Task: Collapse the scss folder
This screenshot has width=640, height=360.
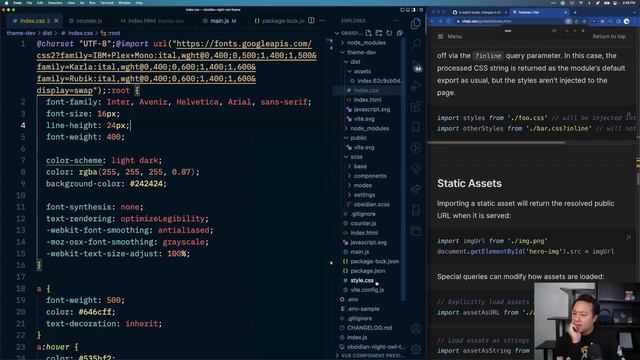Action: [x=356, y=157]
